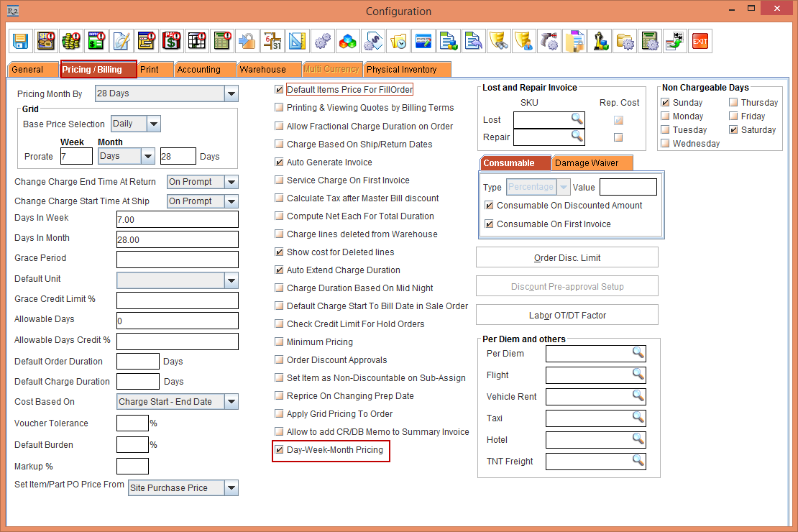Image resolution: width=798 pixels, height=532 pixels.
Task: Click the Hotel lookup magnifier icon
Action: coord(638,439)
